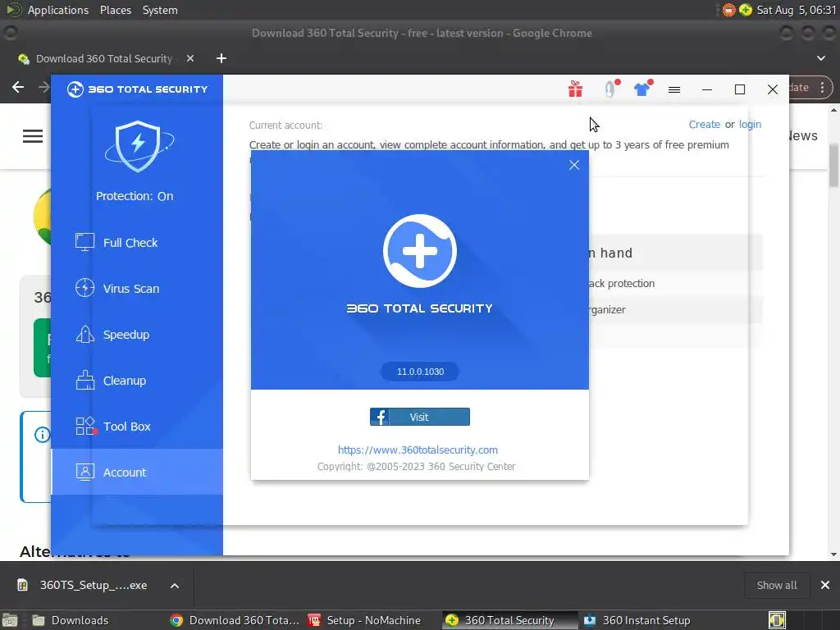Screen dimensions: 840x630
Task: Click the clock Sat Aug 5, 06:31
Action: click(796, 10)
